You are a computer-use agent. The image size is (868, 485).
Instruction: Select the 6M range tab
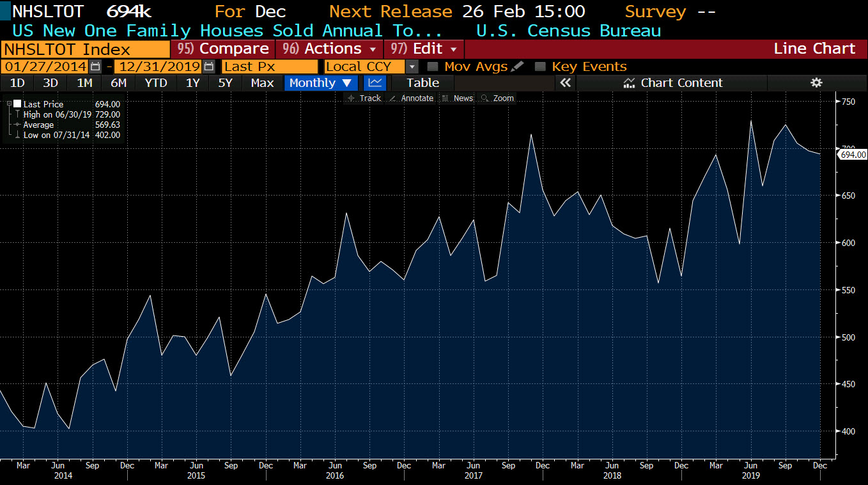(118, 82)
